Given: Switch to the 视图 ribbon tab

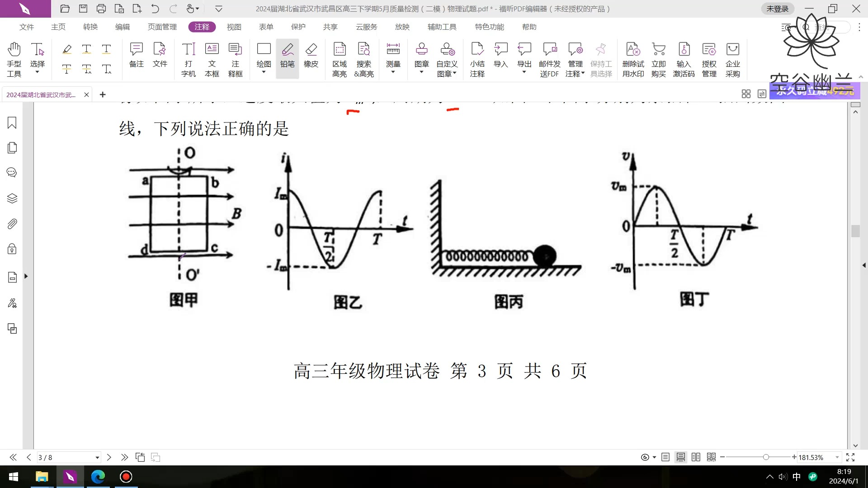Looking at the screenshot, I should click(234, 27).
